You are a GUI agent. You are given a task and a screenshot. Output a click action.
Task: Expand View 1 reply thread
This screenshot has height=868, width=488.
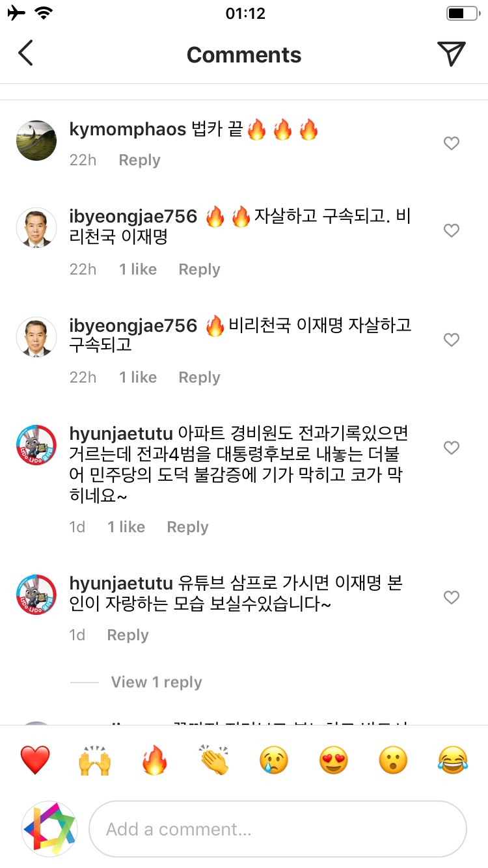(156, 682)
